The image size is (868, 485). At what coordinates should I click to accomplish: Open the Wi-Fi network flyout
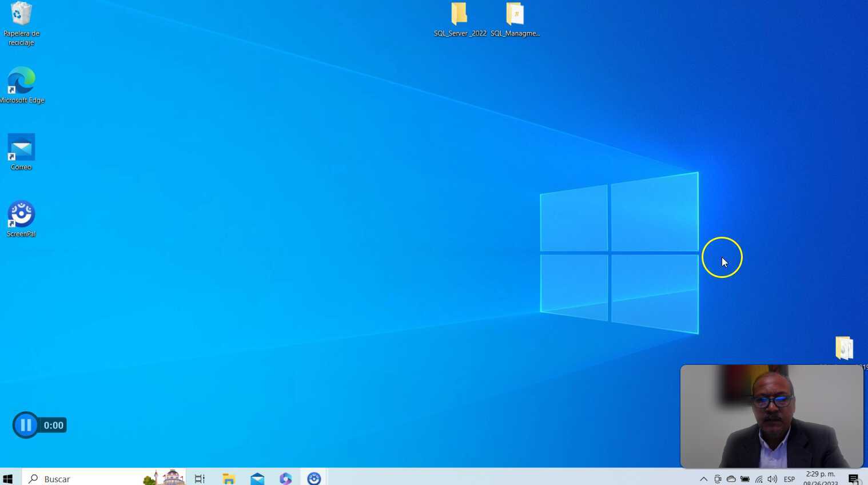(x=759, y=479)
